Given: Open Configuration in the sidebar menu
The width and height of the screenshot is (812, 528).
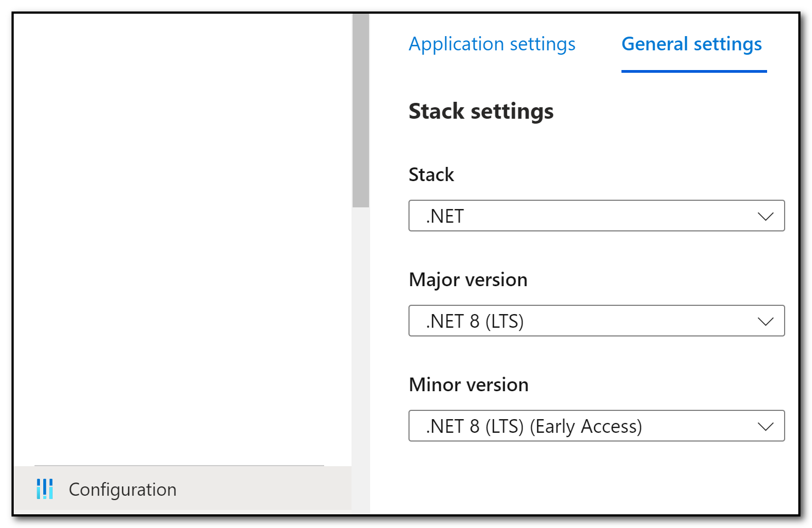Looking at the screenshot, I should (182, 489).
